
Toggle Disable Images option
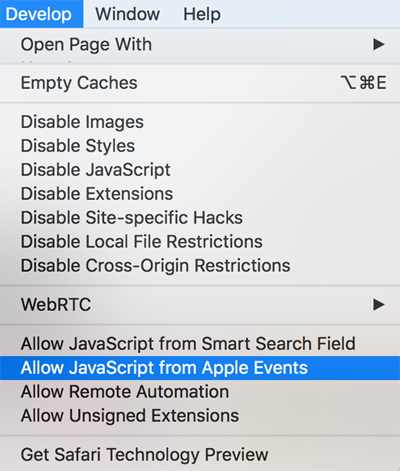[200, 122]
